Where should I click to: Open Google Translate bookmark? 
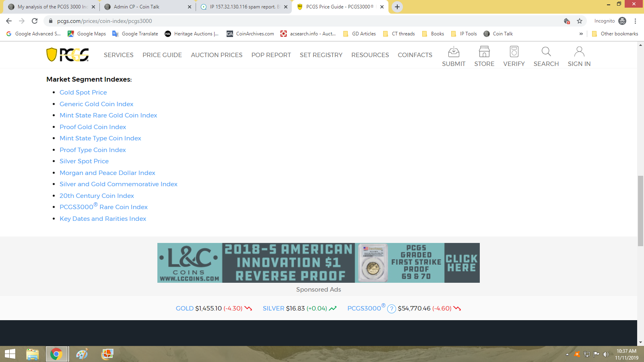[135, 34]
